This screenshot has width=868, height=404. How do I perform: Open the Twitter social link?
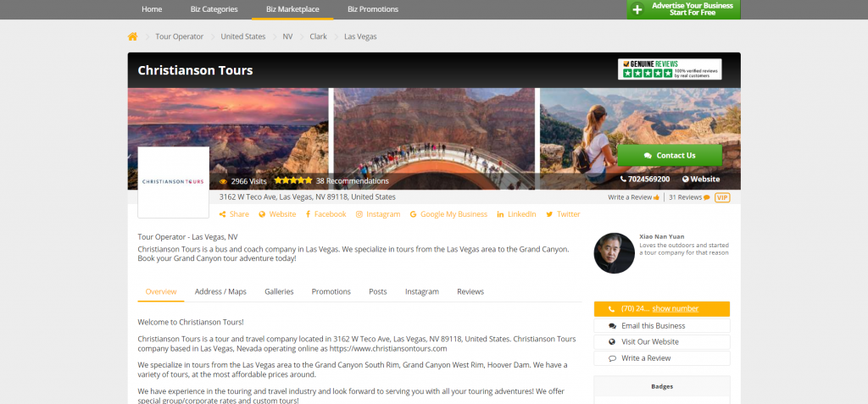[x=563, y=214]
